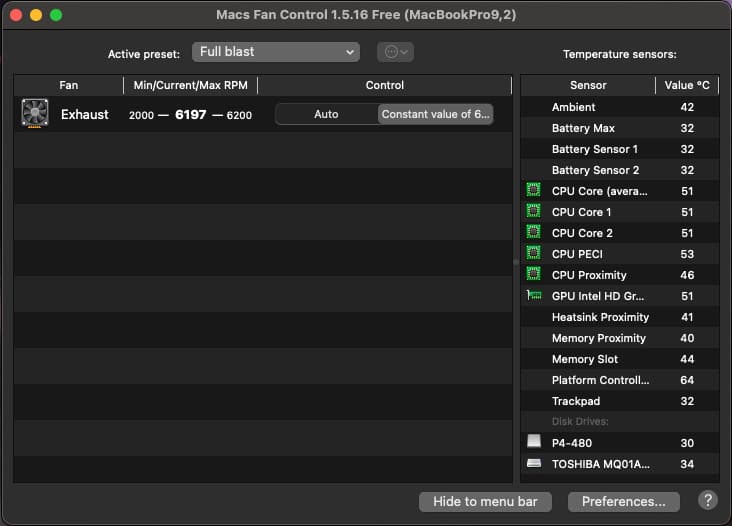Click the Exhaust fan name
The width and height of the screenshot is (732, 526).
tap(84, 114)
